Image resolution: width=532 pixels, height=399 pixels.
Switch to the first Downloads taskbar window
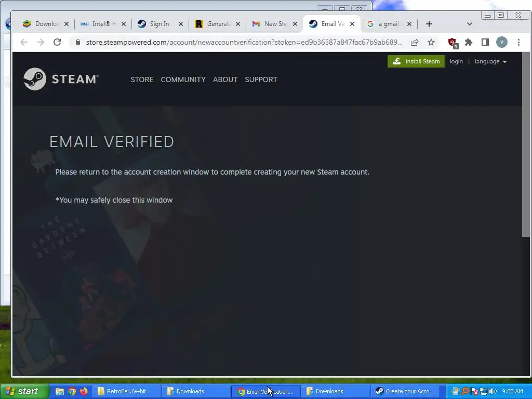(196, 391)
